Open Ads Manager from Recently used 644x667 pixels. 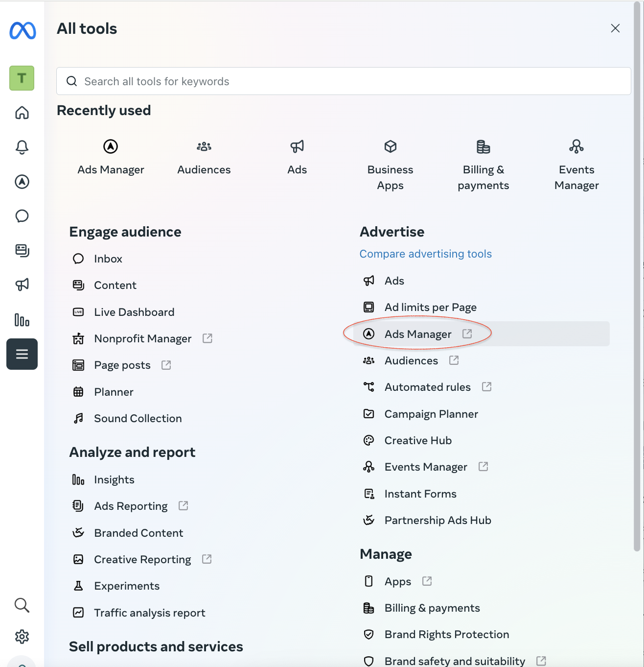pyautogui.click(x=111, y=157)
